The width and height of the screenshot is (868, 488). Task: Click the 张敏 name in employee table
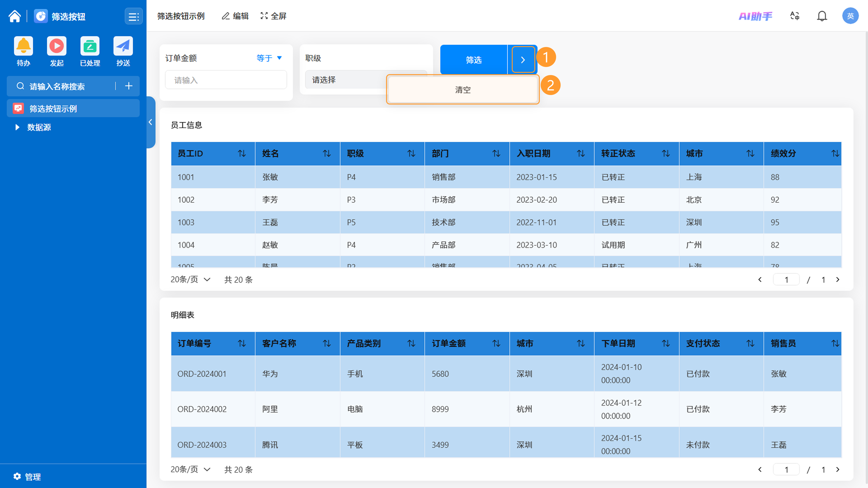point(270,177)
